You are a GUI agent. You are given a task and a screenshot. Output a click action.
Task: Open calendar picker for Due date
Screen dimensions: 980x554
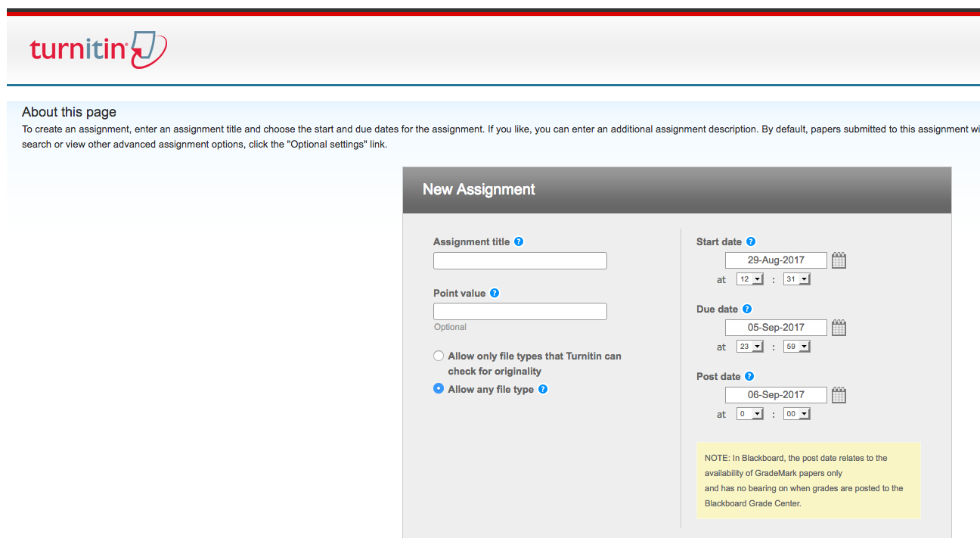tap(839, 328)
